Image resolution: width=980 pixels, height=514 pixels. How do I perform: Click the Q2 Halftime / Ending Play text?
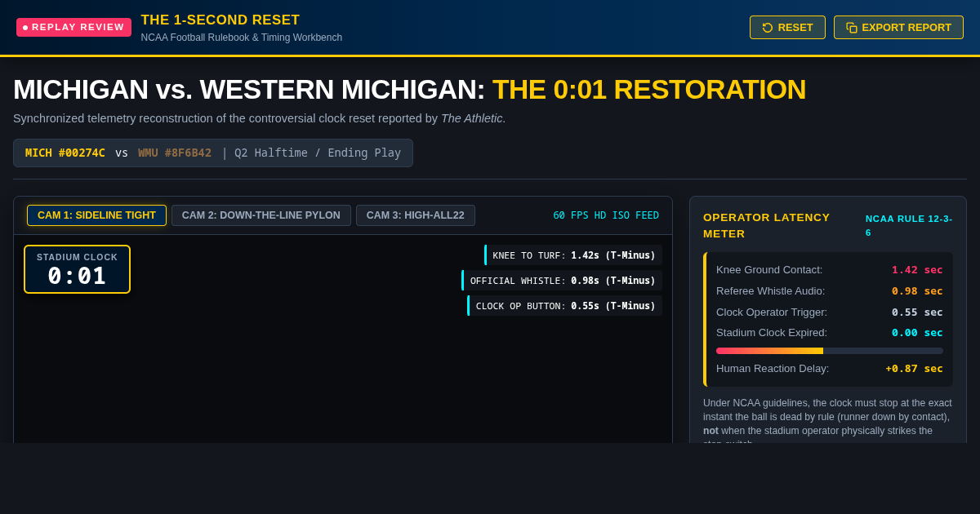(x=318, y=153)
